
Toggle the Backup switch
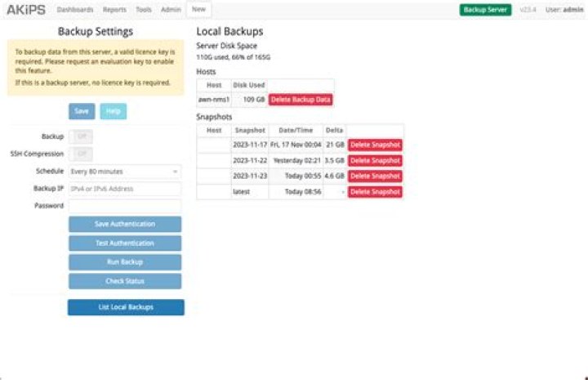point(80,137)
